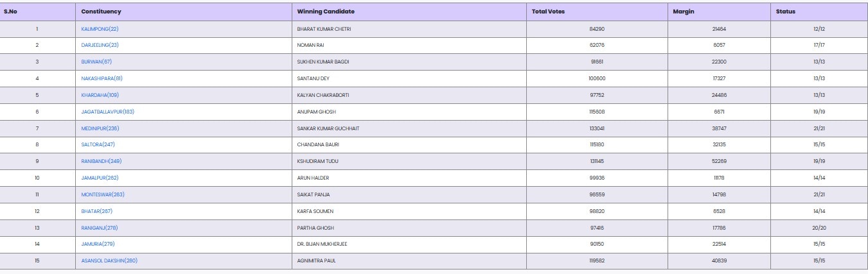
Task: Open the KHARDAHA(109) constituency link
Action: [100, 95]
